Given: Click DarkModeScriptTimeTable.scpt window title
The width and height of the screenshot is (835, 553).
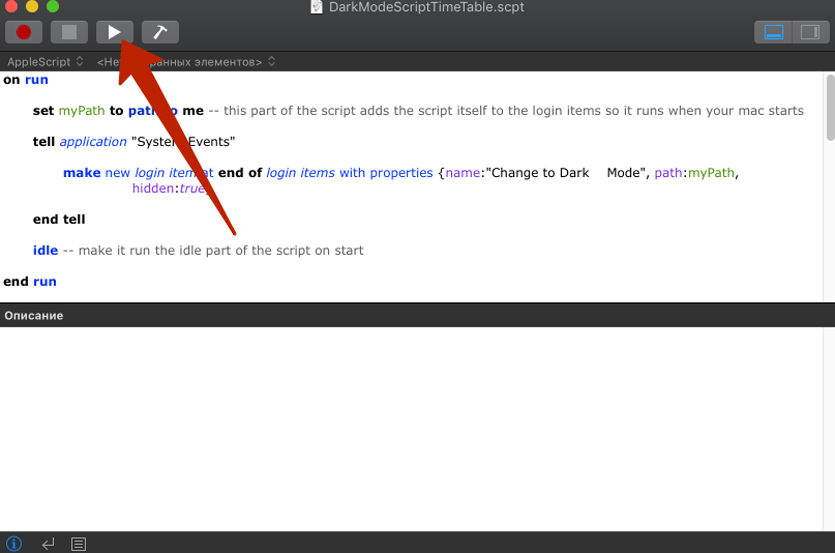Looking at the screenshot, I should click(x=427, y=7).
